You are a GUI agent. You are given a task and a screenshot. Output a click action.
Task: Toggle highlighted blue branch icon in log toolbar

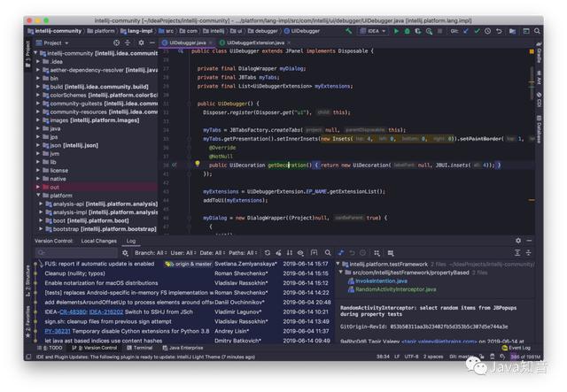(340, 253)
